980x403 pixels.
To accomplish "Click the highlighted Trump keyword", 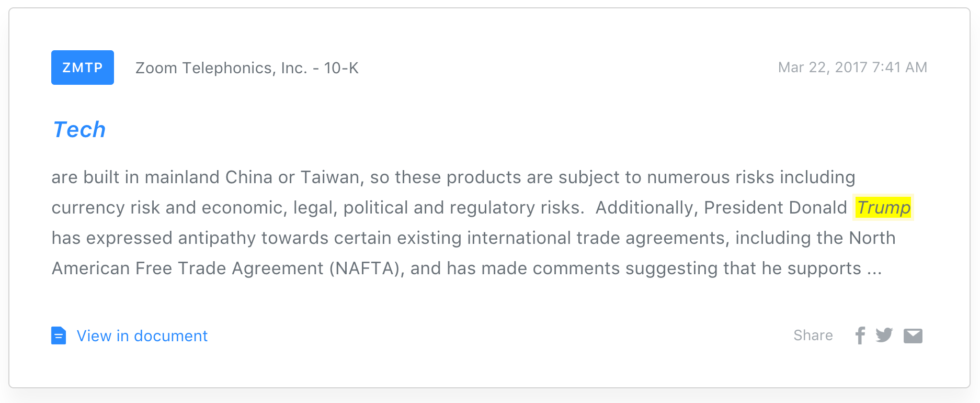I will point(883,208).
